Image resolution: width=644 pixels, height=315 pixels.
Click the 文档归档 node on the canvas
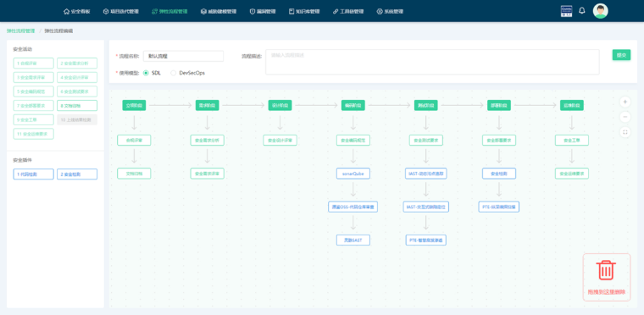[134, 174]
